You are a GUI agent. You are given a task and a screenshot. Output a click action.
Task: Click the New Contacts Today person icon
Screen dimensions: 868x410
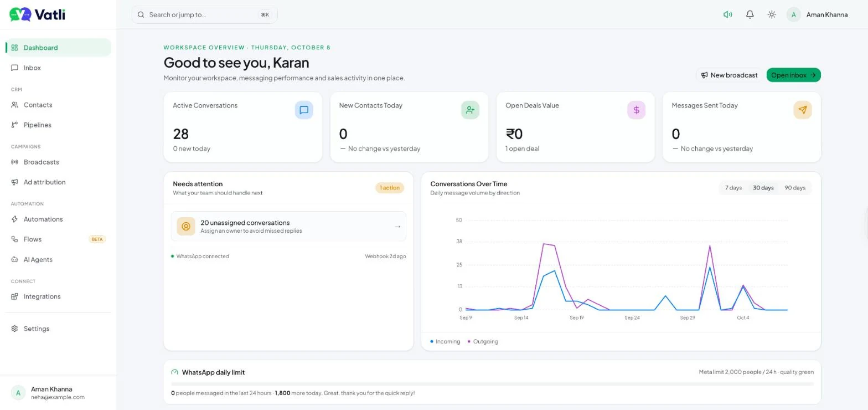pos(470,110)
